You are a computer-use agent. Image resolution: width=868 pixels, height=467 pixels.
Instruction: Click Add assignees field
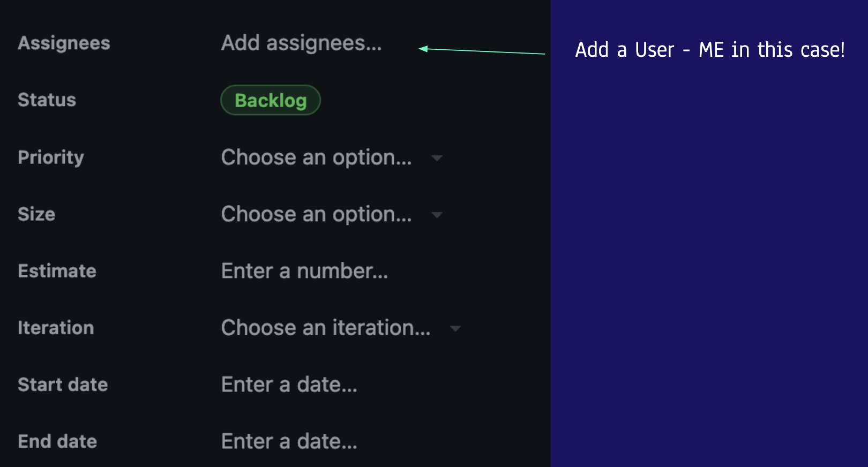pyautogui.click(x=301, y=43)
